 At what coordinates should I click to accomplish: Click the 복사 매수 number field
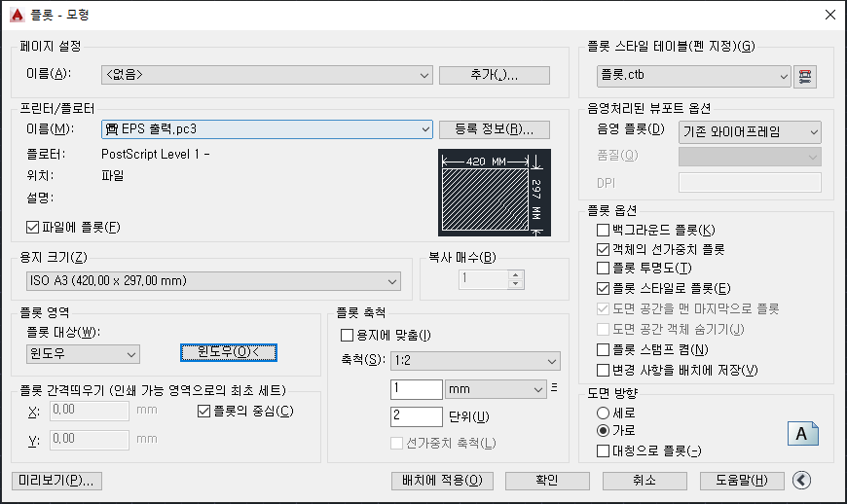(x=484, y=279)
